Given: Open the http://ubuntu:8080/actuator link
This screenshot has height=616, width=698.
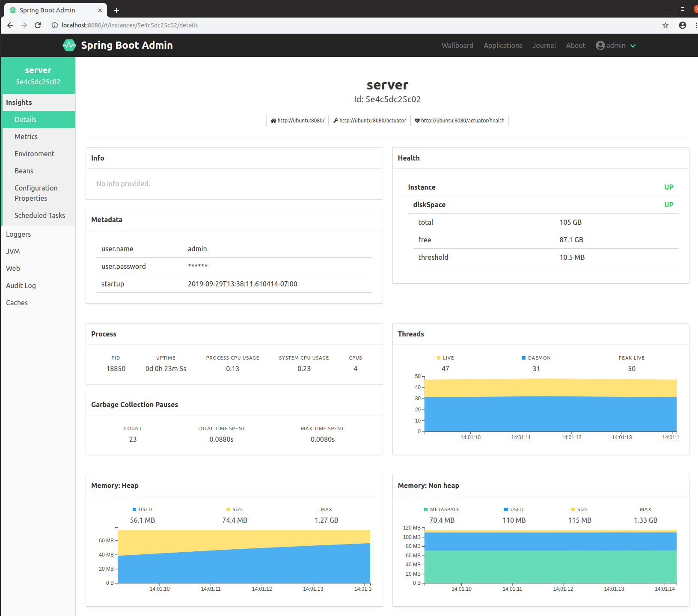Looking at the screenshot, I should (369, 121).
